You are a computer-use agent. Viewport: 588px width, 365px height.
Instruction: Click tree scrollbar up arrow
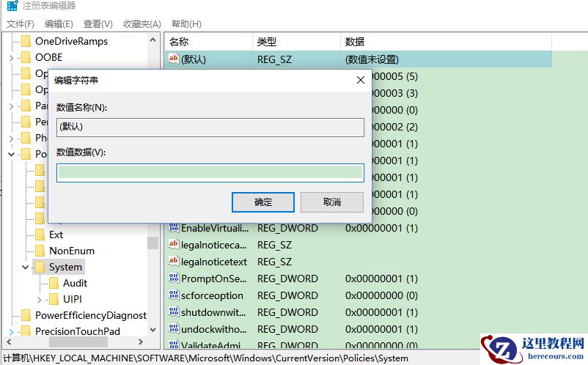point(152,40)
